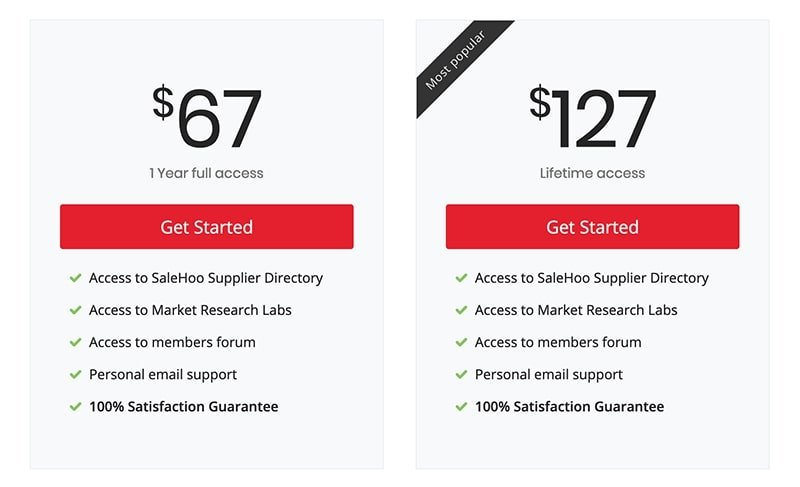800x487 pixels.
Task: Click checkmark beside Supplier Directory in $67 plan
Action: pos(76,278)
